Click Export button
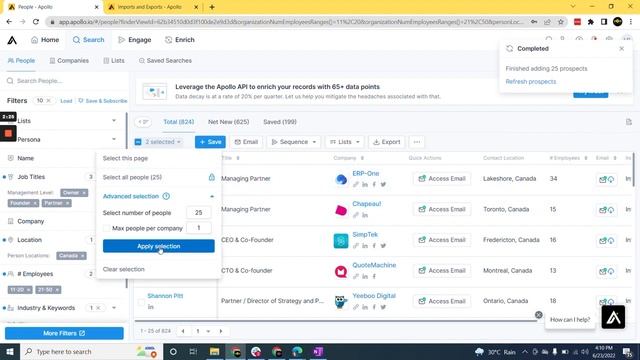Image resolution: width=640 pixels, height=360 pixels. [387, 142]
